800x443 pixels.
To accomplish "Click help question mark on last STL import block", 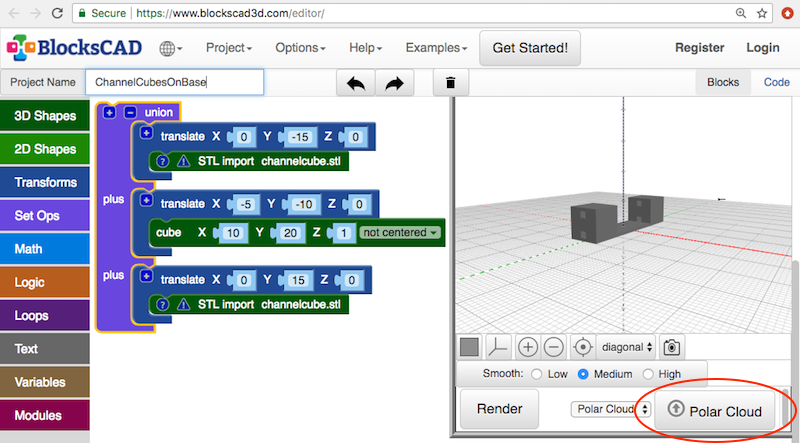I will (162, 305).
